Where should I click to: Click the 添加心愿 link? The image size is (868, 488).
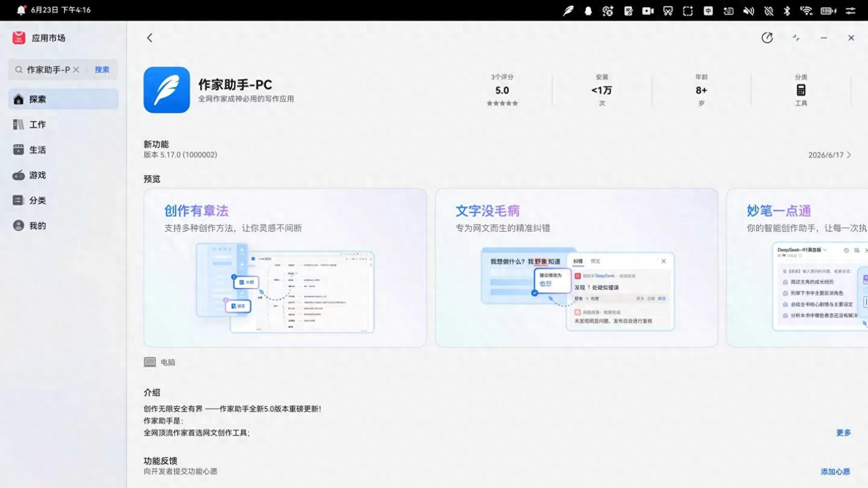click(x=835, y=472)
